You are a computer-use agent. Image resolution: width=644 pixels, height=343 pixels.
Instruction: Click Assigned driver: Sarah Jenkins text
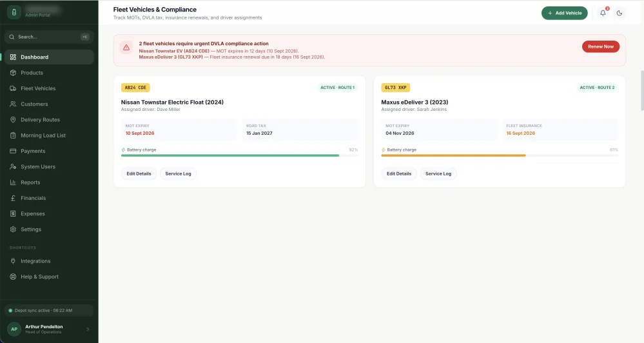[414, 109]
